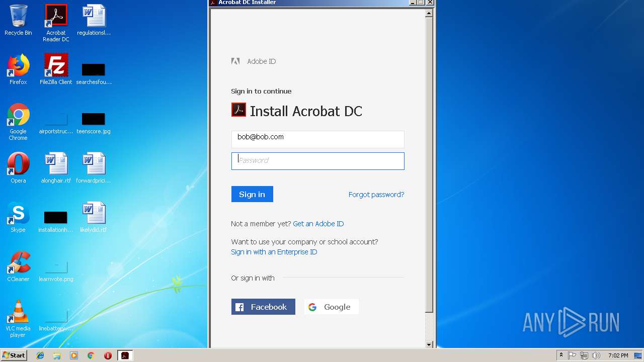Click the email field containing bob@bob.com
This screenshot has width=644, height=362.
pyautogui.click(x=317, y=139)
